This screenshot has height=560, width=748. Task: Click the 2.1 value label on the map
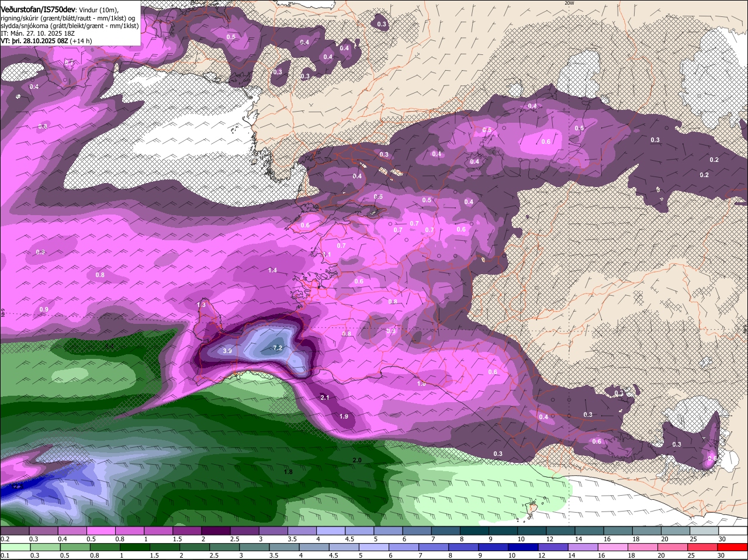coord(325,397)
